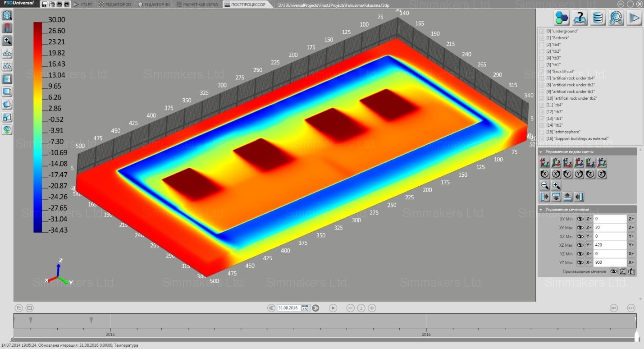
Task: Step to the next date frame
Action: pos(315,308)
